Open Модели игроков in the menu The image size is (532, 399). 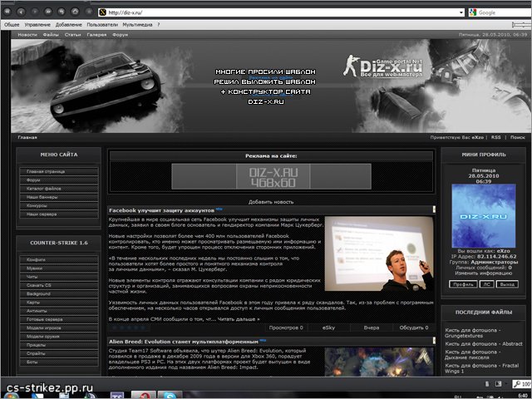(59, 328)
